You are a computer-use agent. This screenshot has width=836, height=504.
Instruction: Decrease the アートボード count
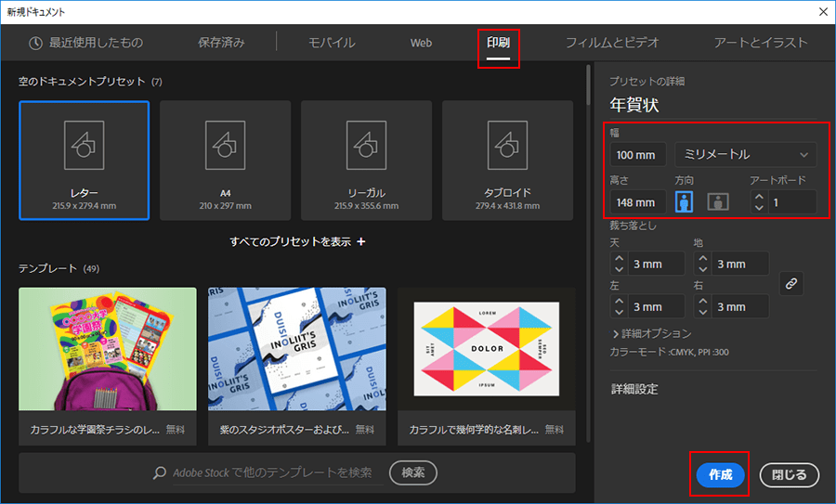pyautogui.click(x=759, y=208)
